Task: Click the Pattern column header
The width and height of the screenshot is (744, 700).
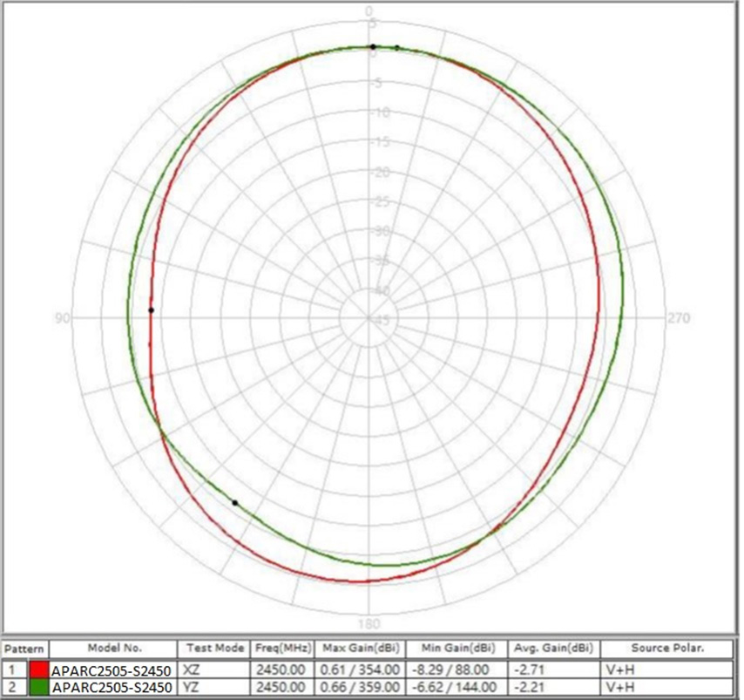Action: [24, 649]
